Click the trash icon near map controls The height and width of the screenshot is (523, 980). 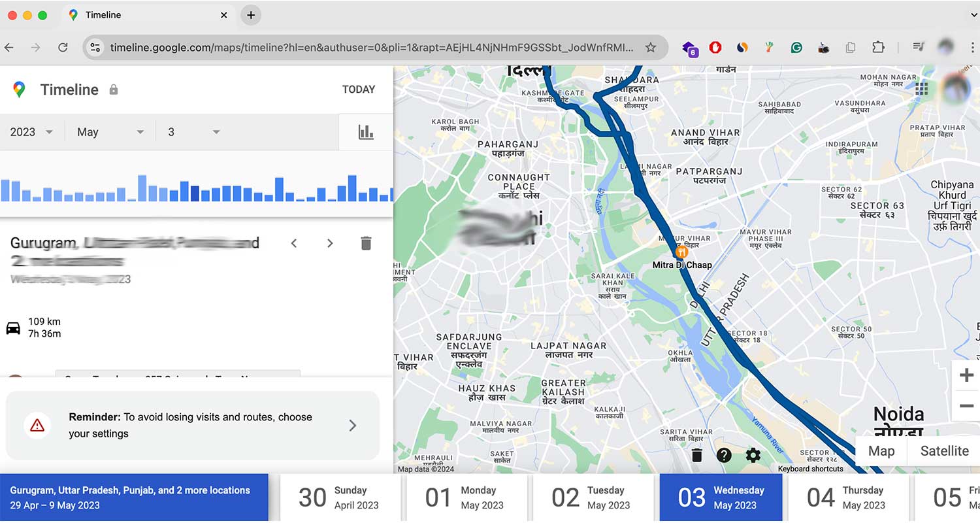(x=696, y=455)
